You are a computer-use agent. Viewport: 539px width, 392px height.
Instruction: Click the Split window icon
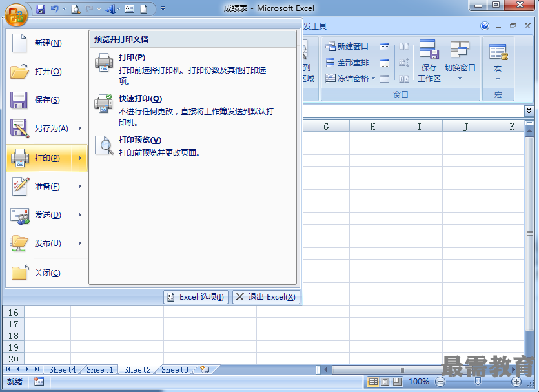click(x=384, y=46)
